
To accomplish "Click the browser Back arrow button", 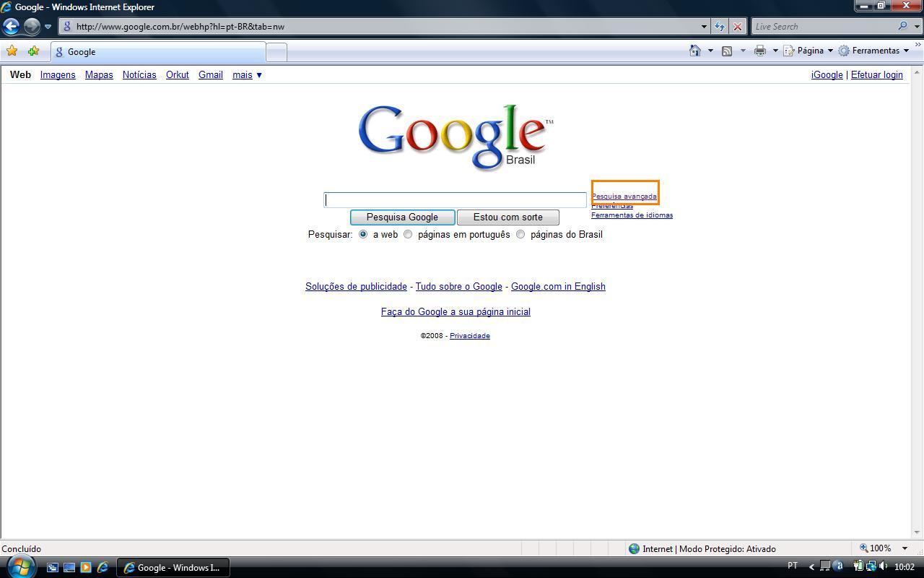I will pos(11,27).
